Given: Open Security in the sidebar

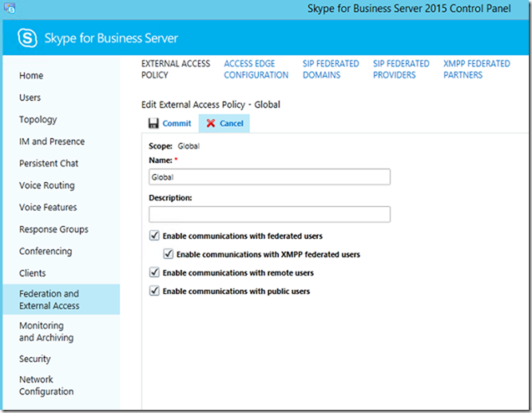Looking at the screenshot, I should pos(34,359).
